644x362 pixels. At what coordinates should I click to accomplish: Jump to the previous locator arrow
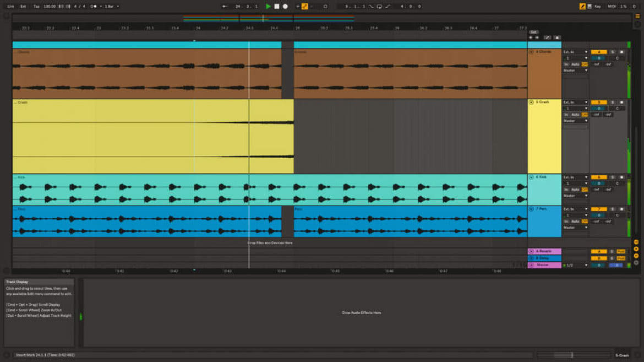coord(531,37)
